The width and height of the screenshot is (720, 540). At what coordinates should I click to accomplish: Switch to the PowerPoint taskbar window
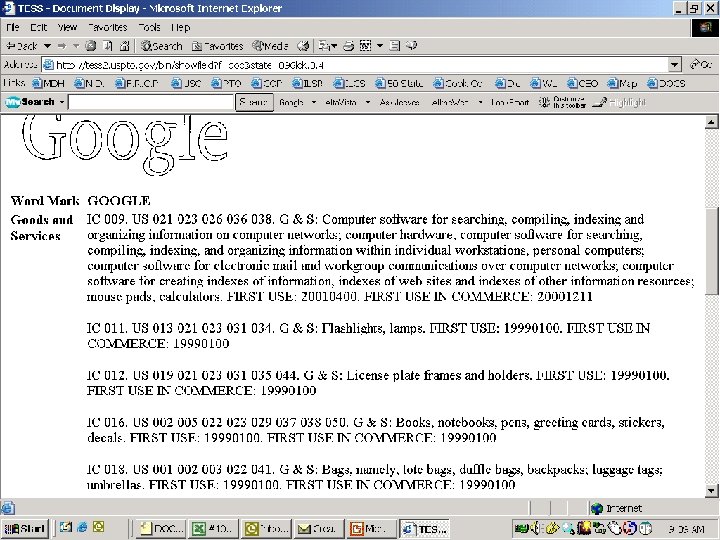pos(371,529)
